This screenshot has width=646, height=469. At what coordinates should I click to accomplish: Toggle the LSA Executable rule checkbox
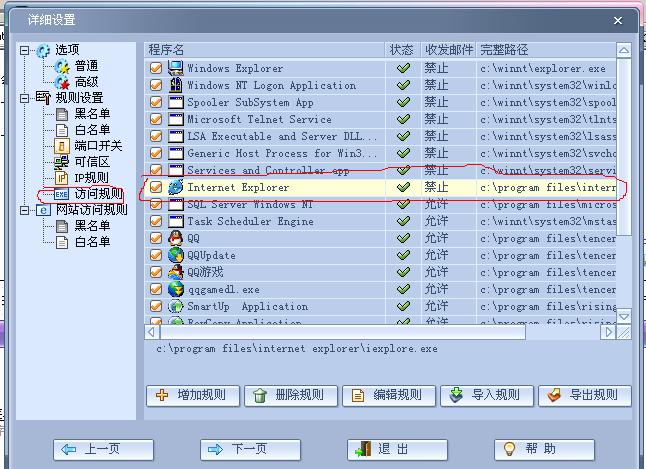pos(156,136)
